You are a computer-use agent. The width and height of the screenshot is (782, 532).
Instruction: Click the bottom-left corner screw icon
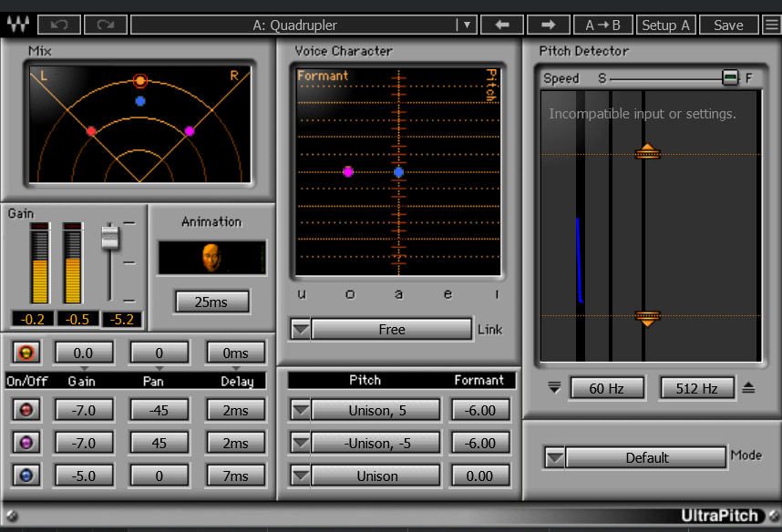[x=12, y=516]
